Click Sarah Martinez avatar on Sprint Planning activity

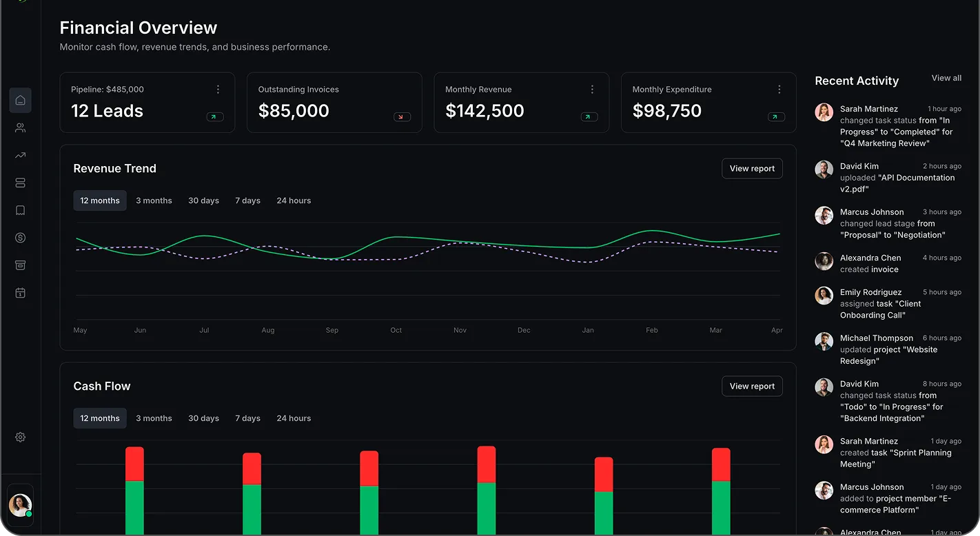tap(824, 444)
